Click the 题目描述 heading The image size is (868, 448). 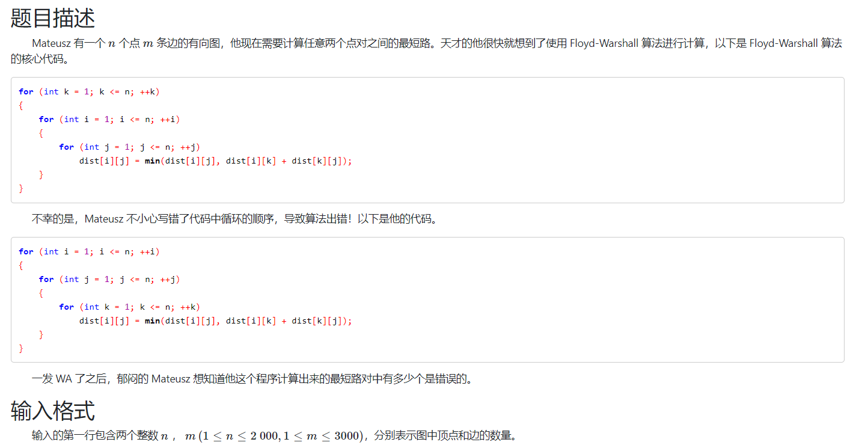click(x=53, y=18)
